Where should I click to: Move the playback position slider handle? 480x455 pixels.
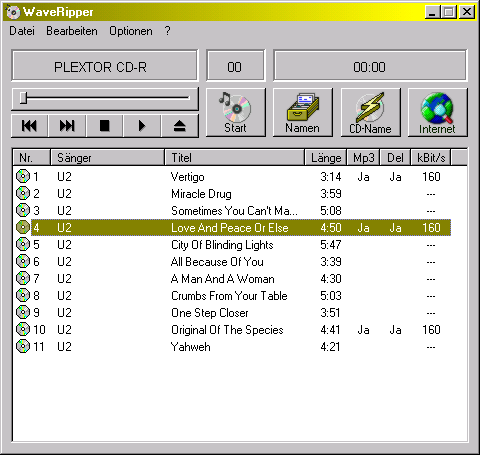[23, 98]
